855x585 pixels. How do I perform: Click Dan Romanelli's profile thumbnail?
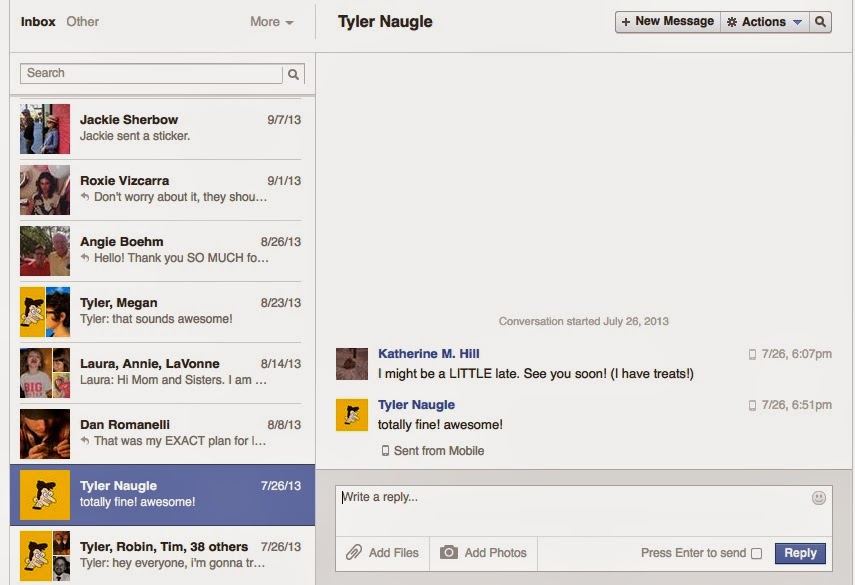tap(45, 434)
